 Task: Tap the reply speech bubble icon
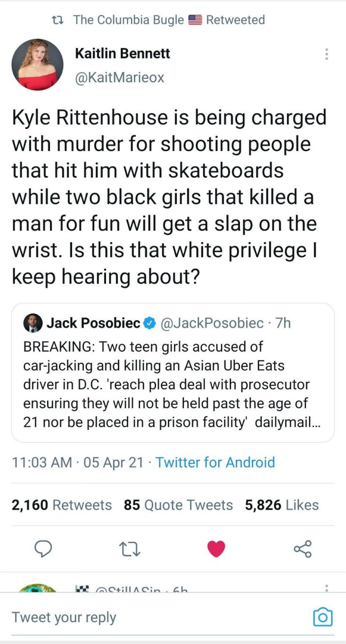[46, 548]
